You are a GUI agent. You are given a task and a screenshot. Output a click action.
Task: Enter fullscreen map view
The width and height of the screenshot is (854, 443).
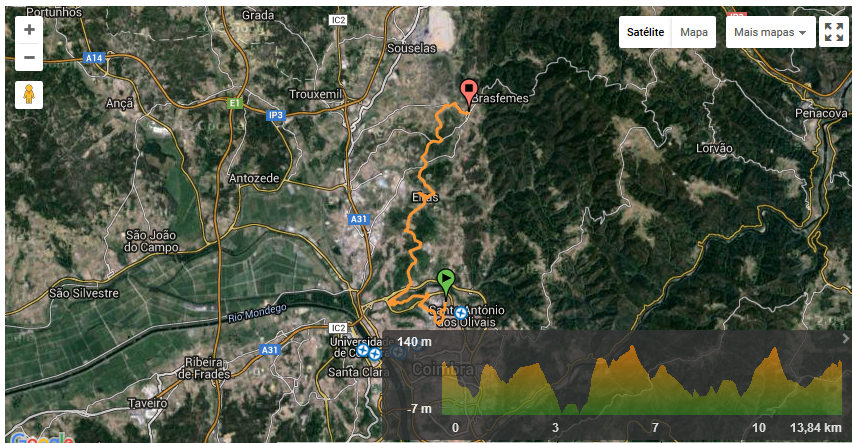[834, 32]
